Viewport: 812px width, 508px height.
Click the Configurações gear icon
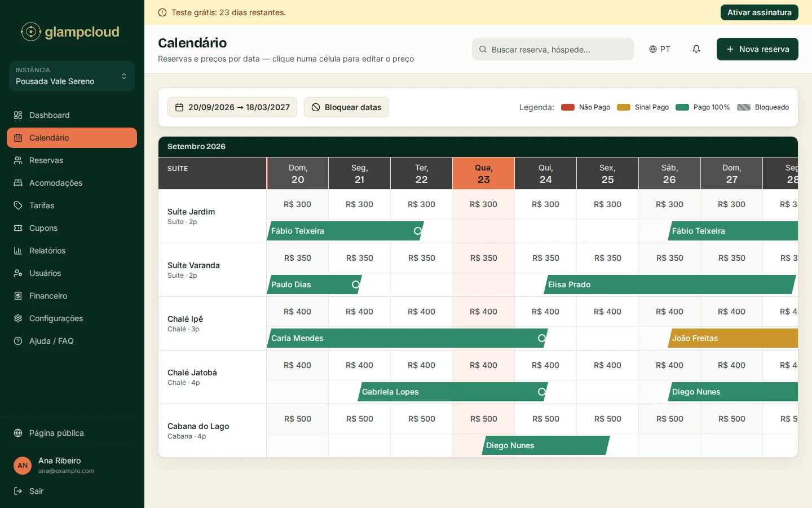point(18,318)
